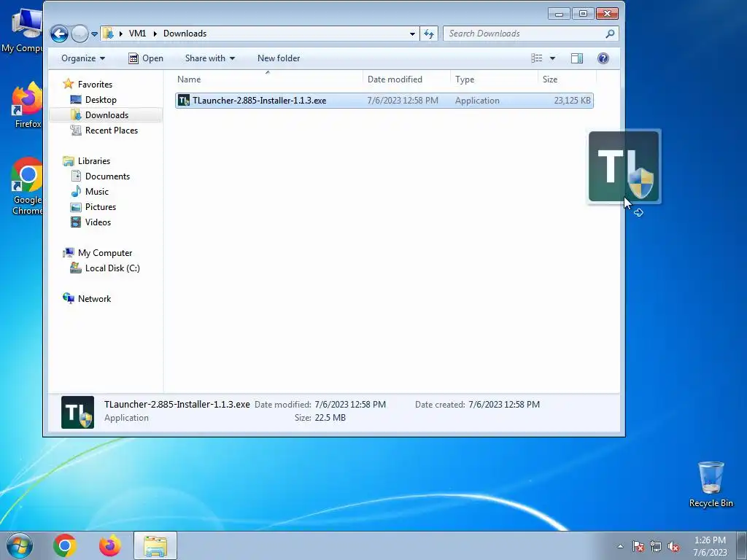Viewport: 747px width, 560px height.
Task: Open the Music library
Action: point(97,192)
